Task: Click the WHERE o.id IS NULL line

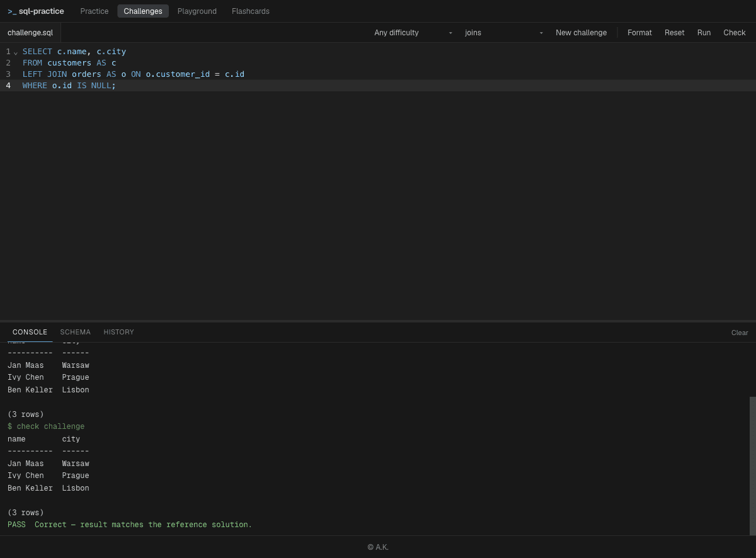Action: [x=69, y=86]
